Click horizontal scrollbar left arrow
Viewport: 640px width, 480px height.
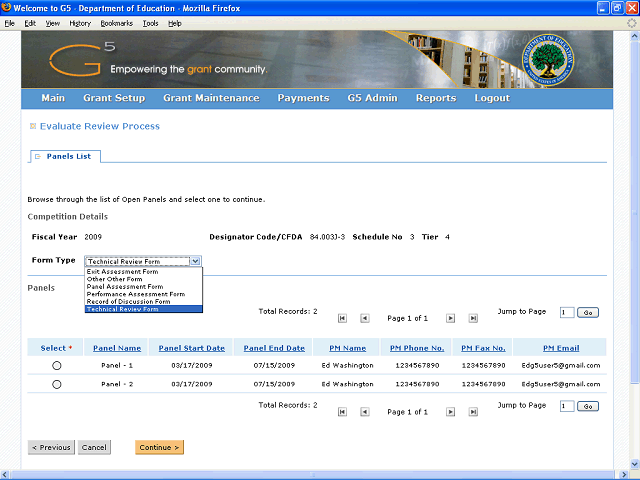(5, 475)
